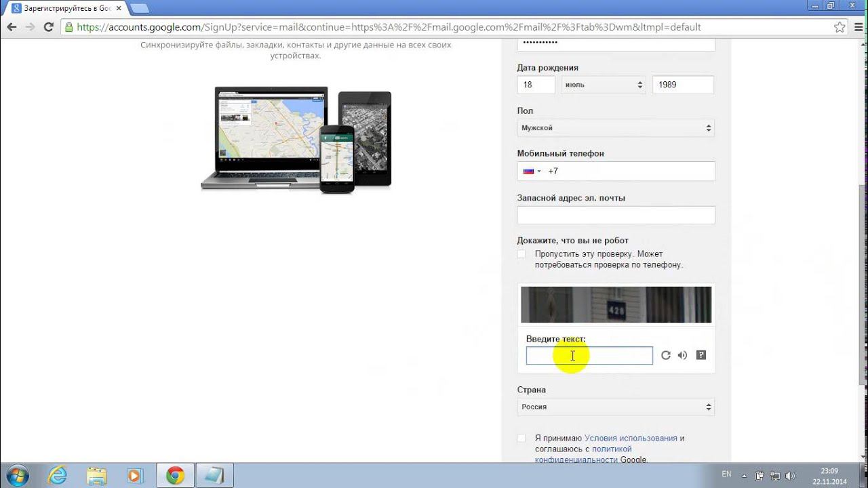Open the Windows Start menu
Viewport: 868px width, 488px height.
pyautogui.click(x=17, y=476)
